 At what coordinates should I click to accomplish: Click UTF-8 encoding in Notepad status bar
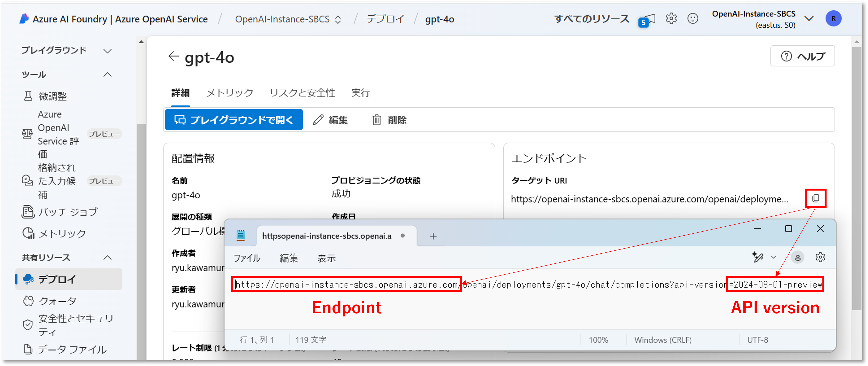pos(757,340)
